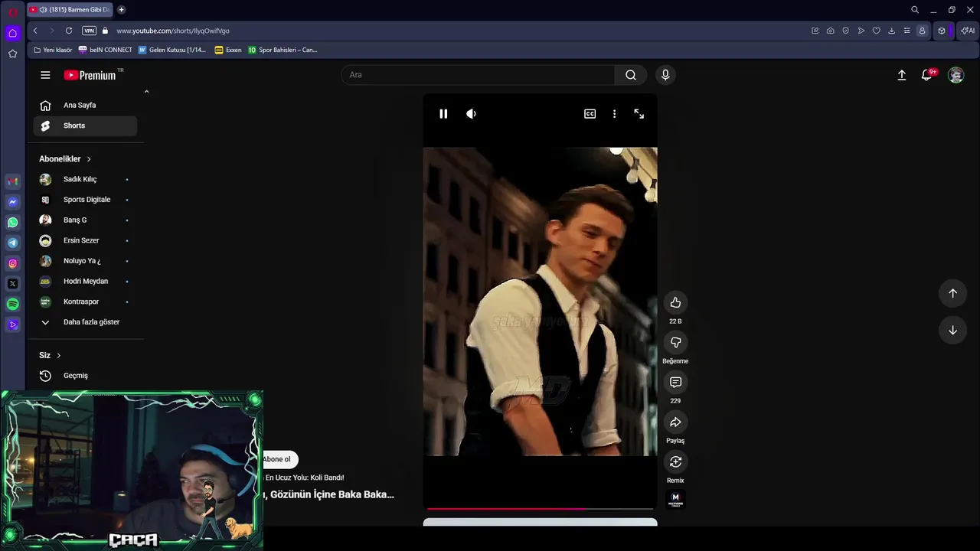The width and height of the screenshot is (980, 551).
Task: Open the YouTube hamburger guide menu
Action: 45,75
